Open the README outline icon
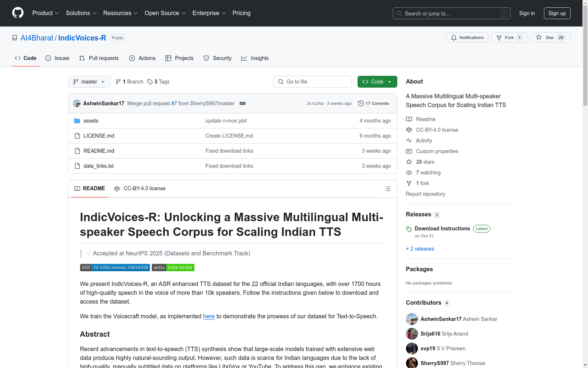Viewport: 588px width, 368px height. coord(388,189)
